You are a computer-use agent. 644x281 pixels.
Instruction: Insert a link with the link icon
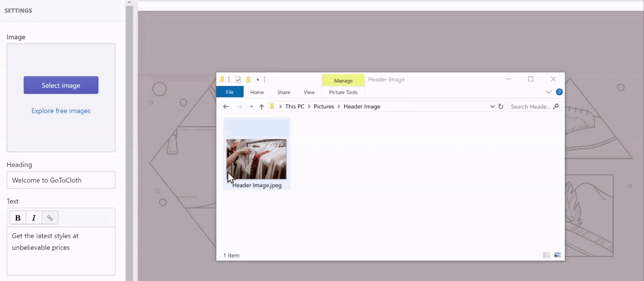pyautogui.click(x=50, y=218)
